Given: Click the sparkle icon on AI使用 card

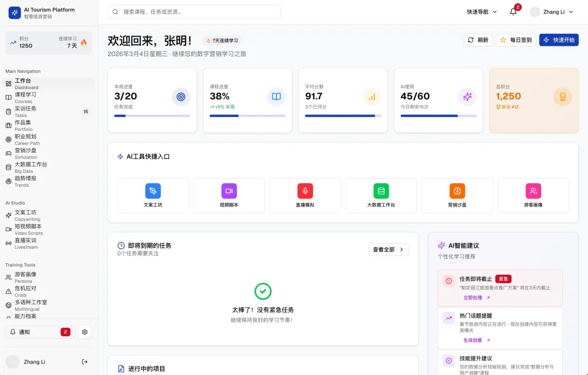Looking at the screenshot, I should click(467, 97).
